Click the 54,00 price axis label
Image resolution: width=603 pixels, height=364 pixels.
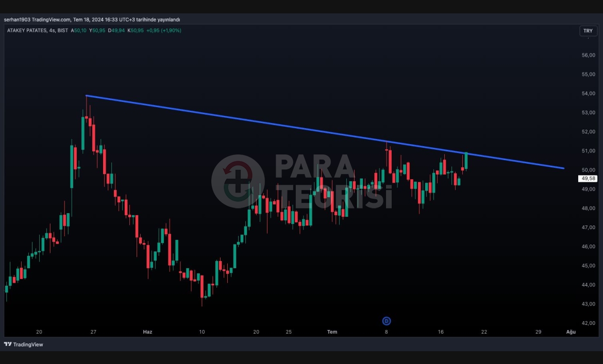pyautogui.click(x=589, y=93)
